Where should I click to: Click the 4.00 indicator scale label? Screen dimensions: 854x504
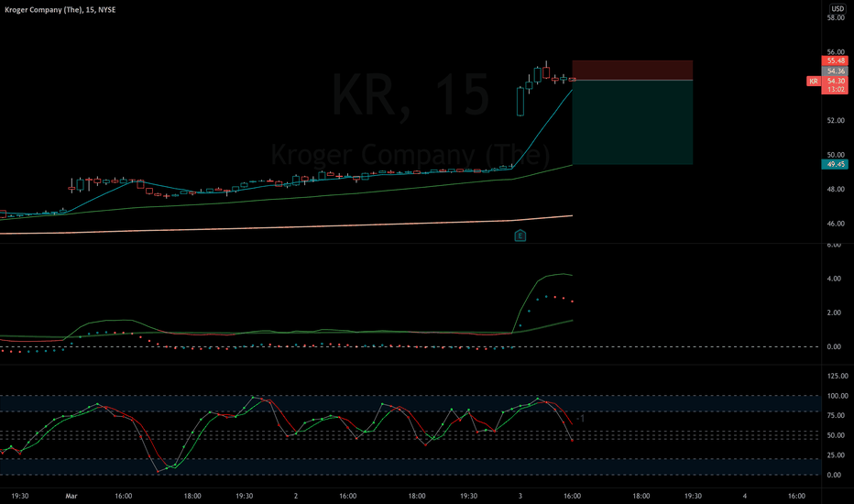pos(834,279)
